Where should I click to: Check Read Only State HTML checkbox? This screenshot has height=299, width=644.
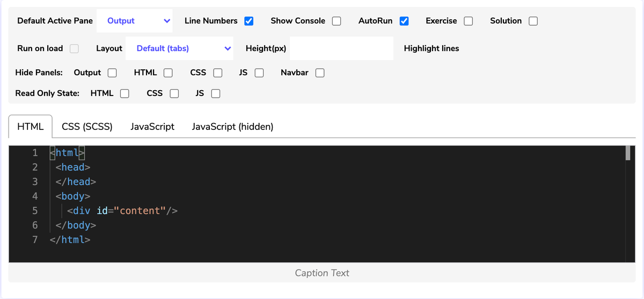(125, 93)
